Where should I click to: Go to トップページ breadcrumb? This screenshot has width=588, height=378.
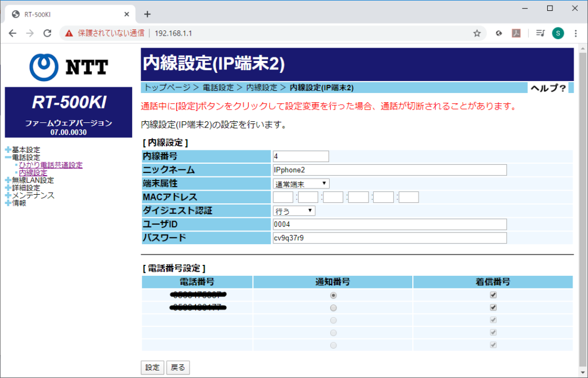coord(168,88)
